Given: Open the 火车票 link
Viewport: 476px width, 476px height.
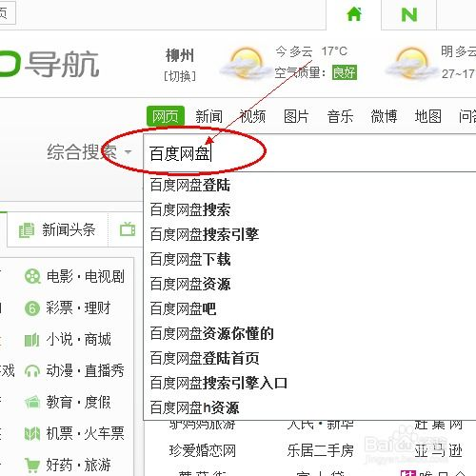Looking at the screenshot, I should (x=105, y=434).
